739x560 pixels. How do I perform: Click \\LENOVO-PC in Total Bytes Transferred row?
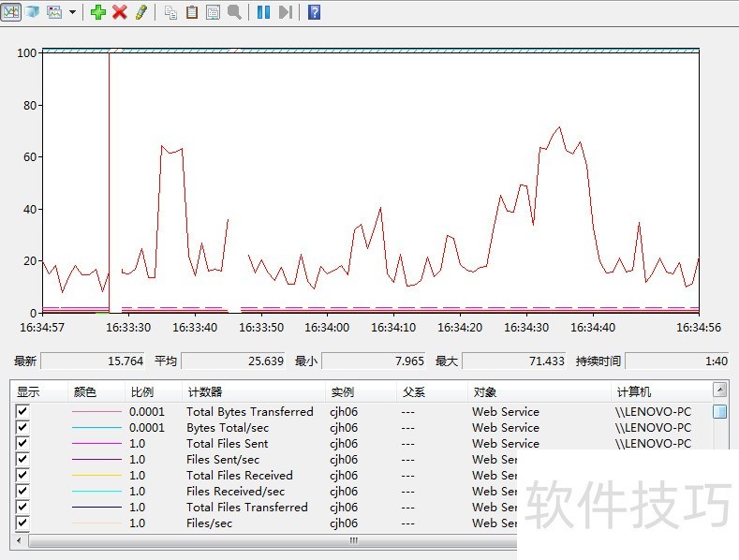(x=653, y=411)
